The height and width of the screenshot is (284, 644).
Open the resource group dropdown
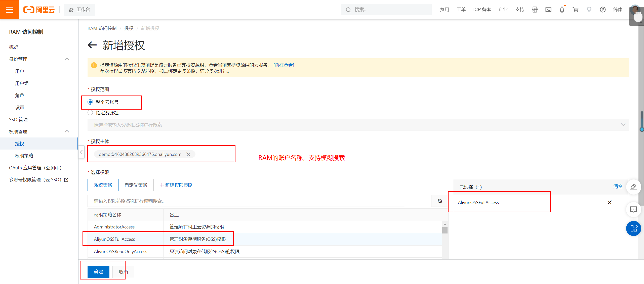pyautogui.click(x=358, y=125)
